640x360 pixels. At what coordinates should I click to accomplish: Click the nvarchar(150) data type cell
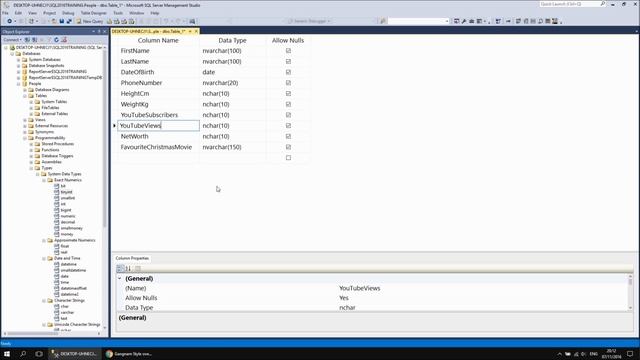pos(233,147)
